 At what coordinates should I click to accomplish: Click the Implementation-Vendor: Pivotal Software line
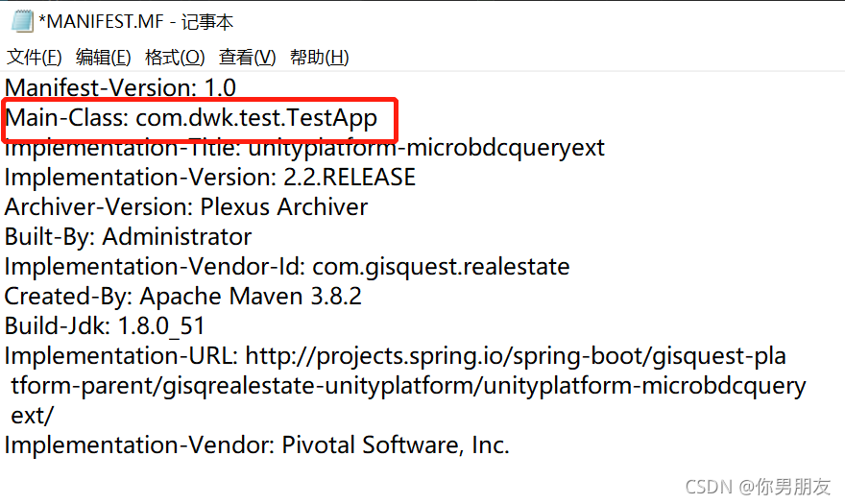256,445
